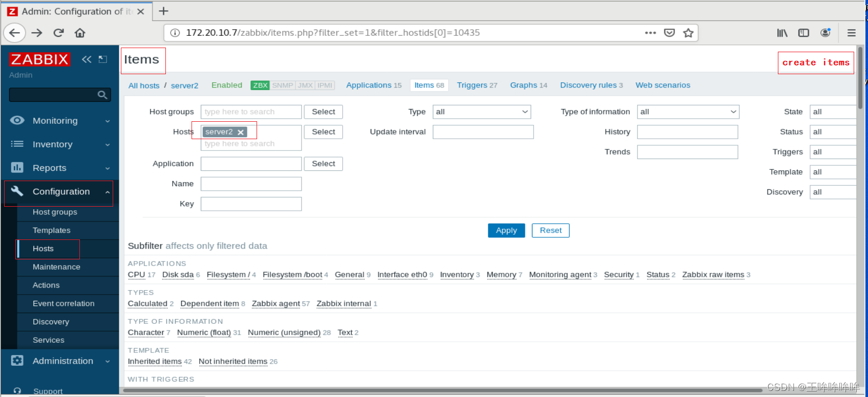The width and height of the screenshot is (868, 397).
Task: Open Web scenarios tab
Action: pos(663,85)
